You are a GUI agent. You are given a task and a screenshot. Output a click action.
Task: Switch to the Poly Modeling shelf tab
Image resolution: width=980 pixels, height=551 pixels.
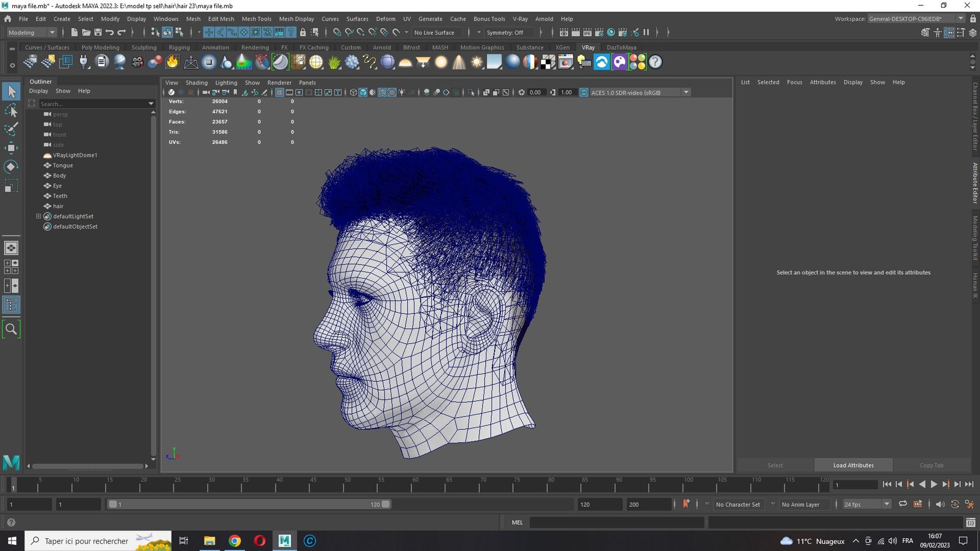(x=100, y=47)
